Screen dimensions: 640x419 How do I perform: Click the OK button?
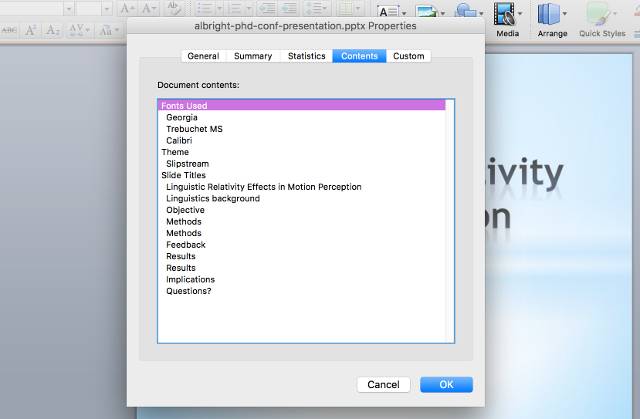point(447,384)
